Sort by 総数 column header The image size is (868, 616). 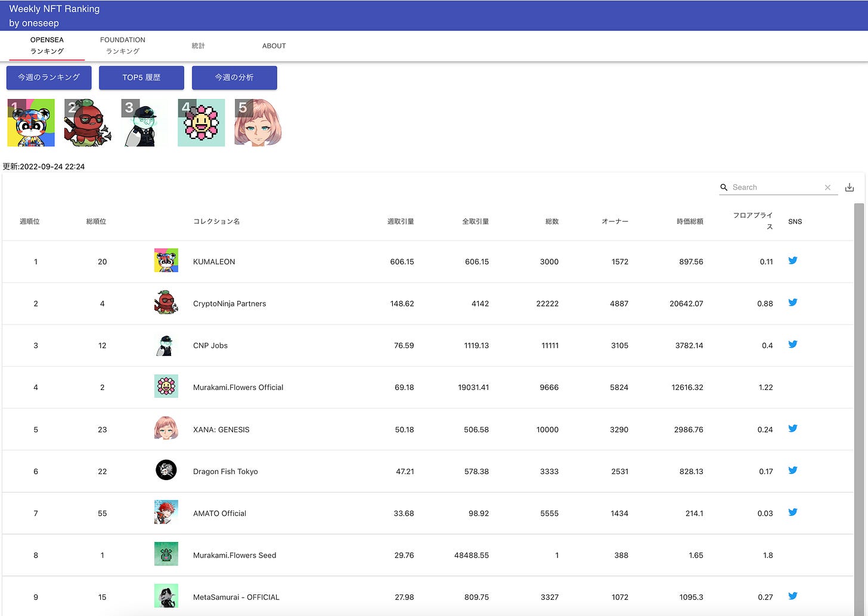[552, 221]
